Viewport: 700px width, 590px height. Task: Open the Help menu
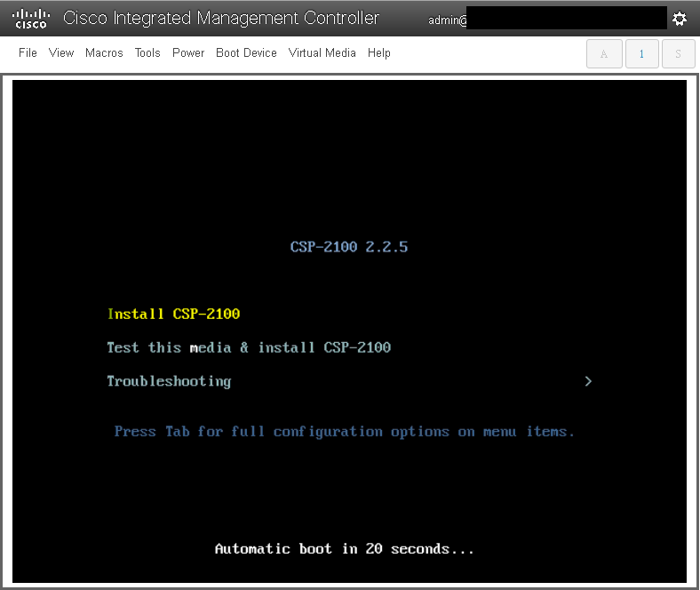(x=379, y=52)
